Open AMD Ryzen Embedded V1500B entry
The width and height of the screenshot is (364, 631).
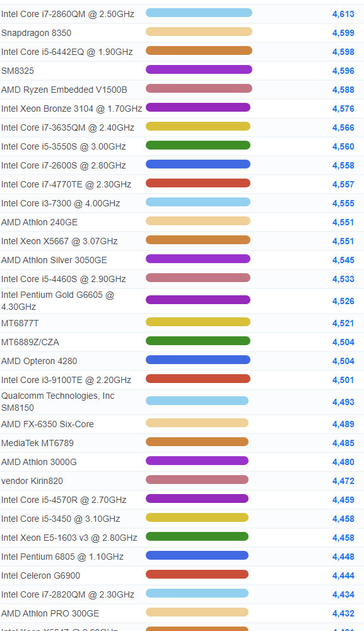click(x=64, y=90)
